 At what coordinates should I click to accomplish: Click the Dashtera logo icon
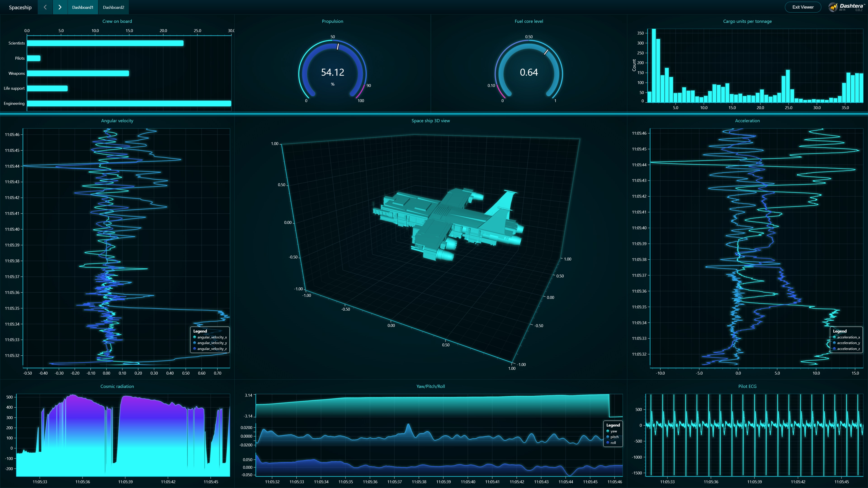(833, 7)
